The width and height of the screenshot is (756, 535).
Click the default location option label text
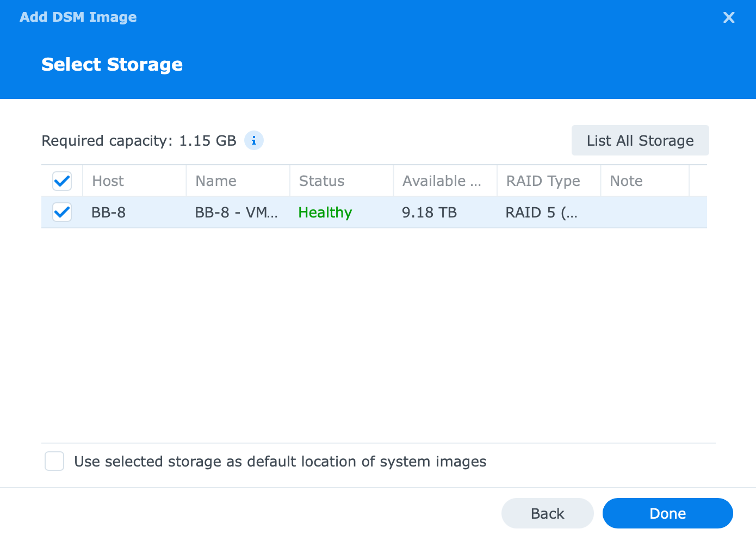pos(280,462)
